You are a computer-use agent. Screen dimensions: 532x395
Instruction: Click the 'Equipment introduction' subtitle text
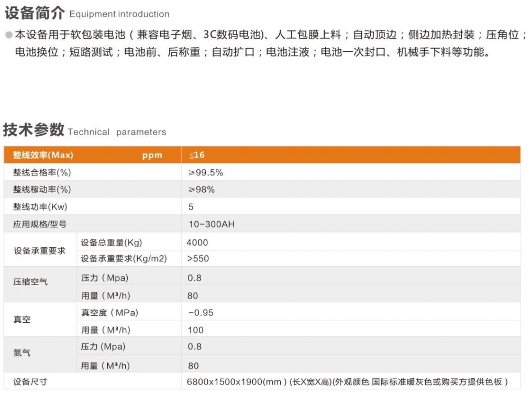coord(119,14)
